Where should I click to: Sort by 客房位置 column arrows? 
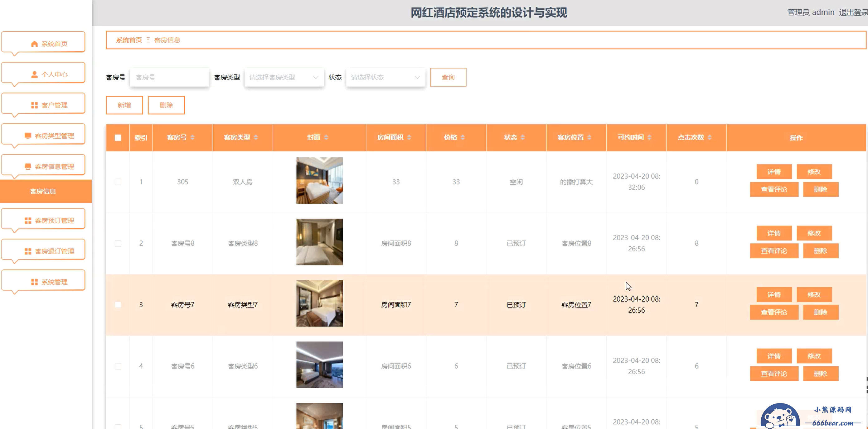[x=589, y=137]
